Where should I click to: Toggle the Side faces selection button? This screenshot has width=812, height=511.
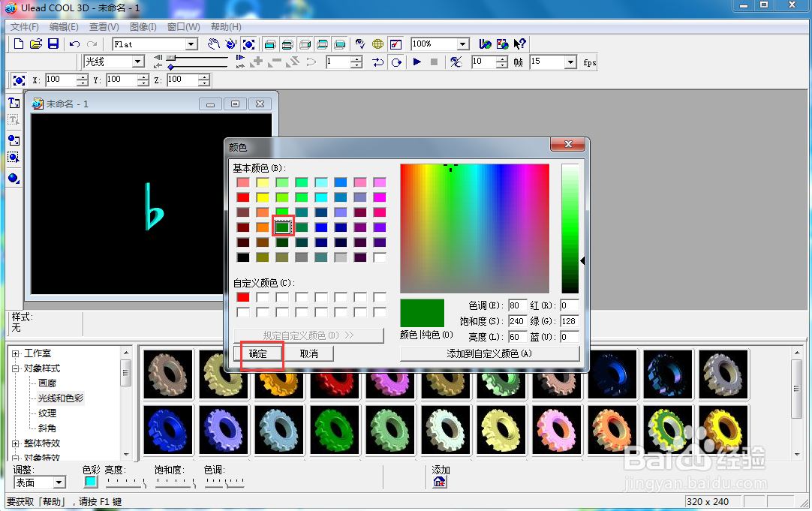point(305,44)
